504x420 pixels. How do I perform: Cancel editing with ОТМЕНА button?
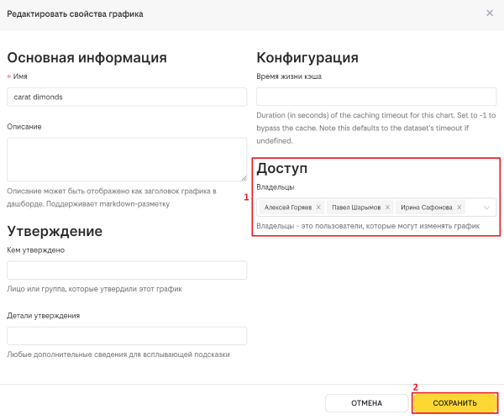(366, 403)
